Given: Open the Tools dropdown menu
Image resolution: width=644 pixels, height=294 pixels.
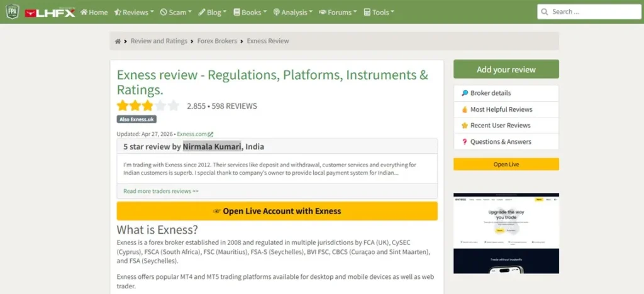Looking at the screenshot, I should pyautogui.click(x=379, y=13).
